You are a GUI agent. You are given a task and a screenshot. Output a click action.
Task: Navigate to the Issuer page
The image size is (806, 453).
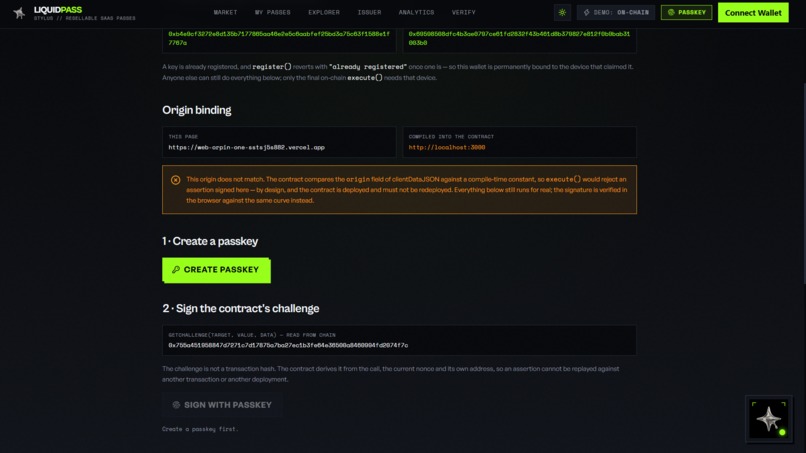pyautogui.click(x=370, y=12)
